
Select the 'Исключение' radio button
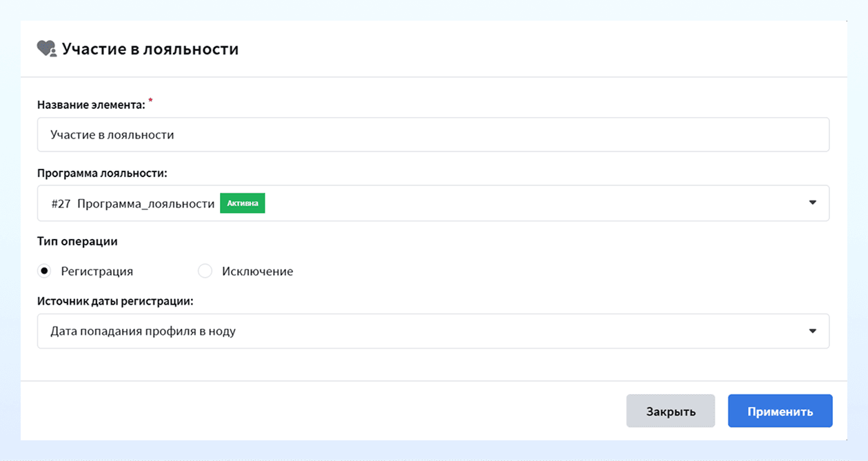[205, 271]
